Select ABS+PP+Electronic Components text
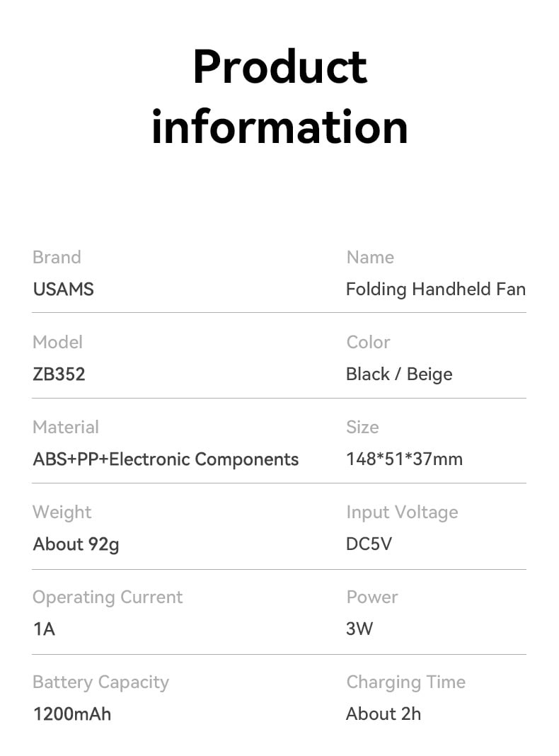This screenshot has width=559, height=756. pyautogui.click(x=166, y=459)
